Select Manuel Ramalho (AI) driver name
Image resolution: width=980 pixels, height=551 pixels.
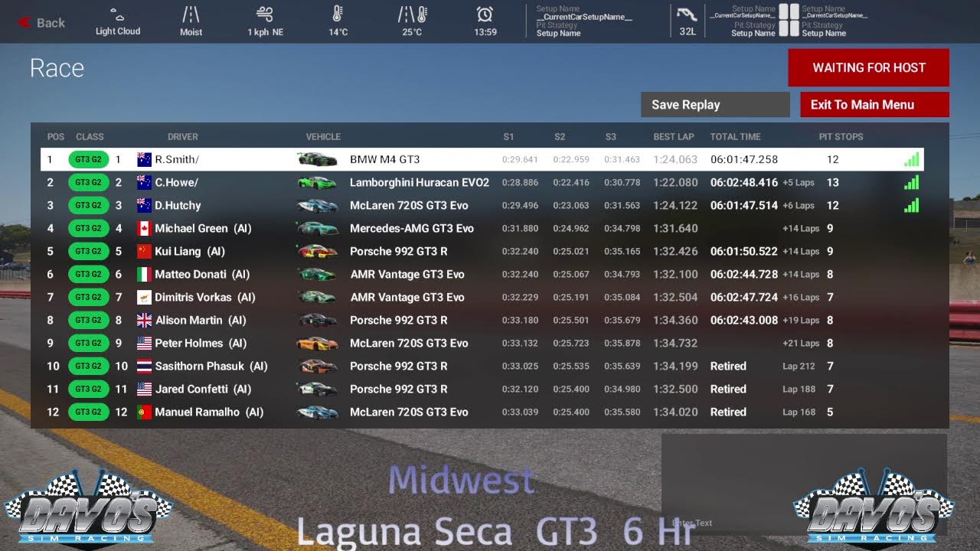pos(209,412)
